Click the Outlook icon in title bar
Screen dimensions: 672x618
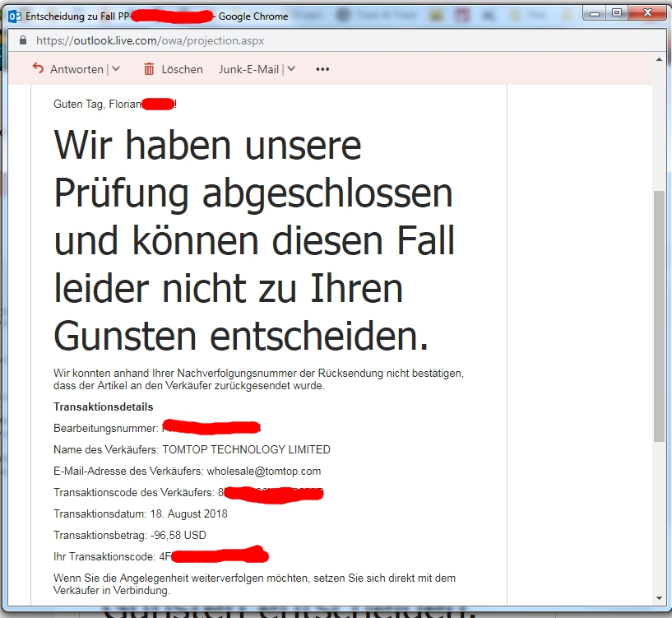click(x=14, y=16)
